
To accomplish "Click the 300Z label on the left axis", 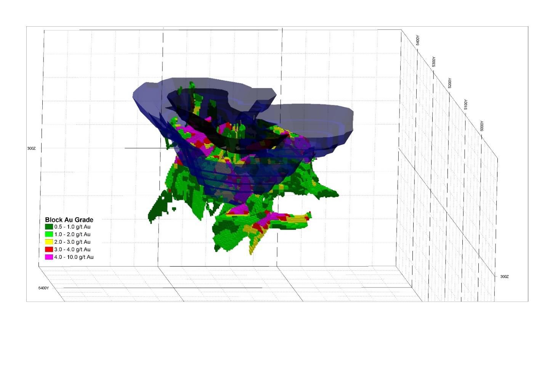I will (31, 148).
